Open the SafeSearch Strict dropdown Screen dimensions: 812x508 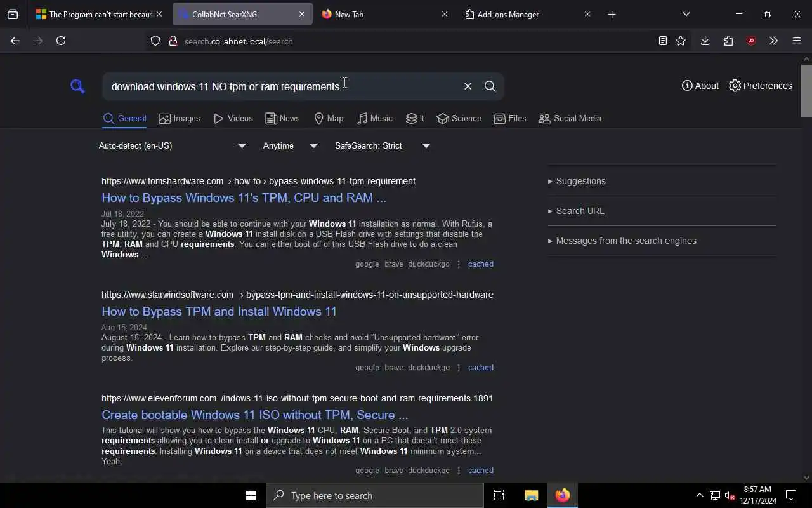383,146
